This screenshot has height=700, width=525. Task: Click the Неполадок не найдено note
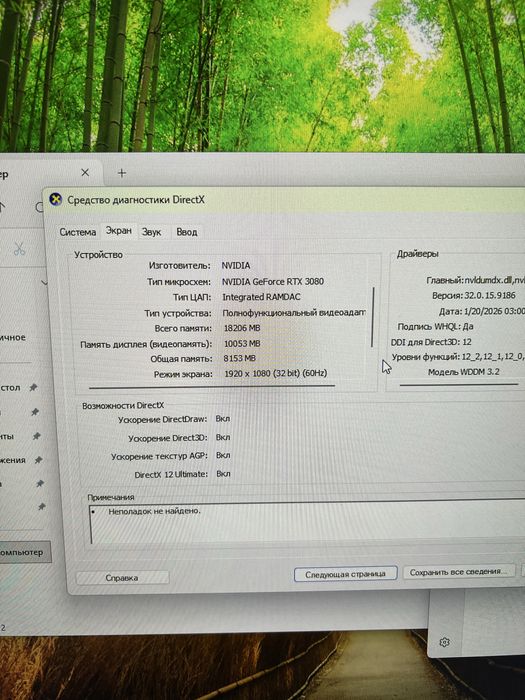(x=154, y=511)
